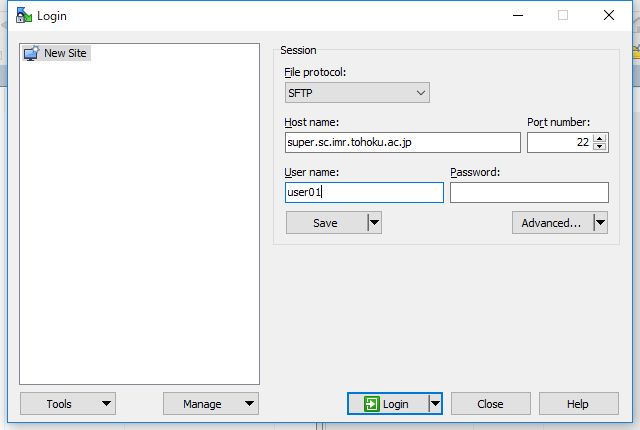This screenshot has width=640, height=430.
Task: Decrease port number with down arrow
Action: [x=600, y=147]
